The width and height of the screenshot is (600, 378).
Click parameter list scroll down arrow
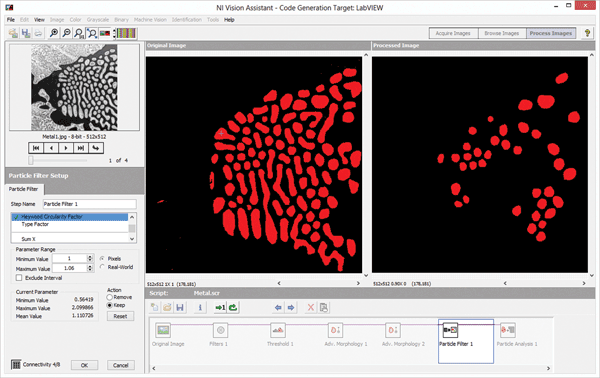point(132,239)
